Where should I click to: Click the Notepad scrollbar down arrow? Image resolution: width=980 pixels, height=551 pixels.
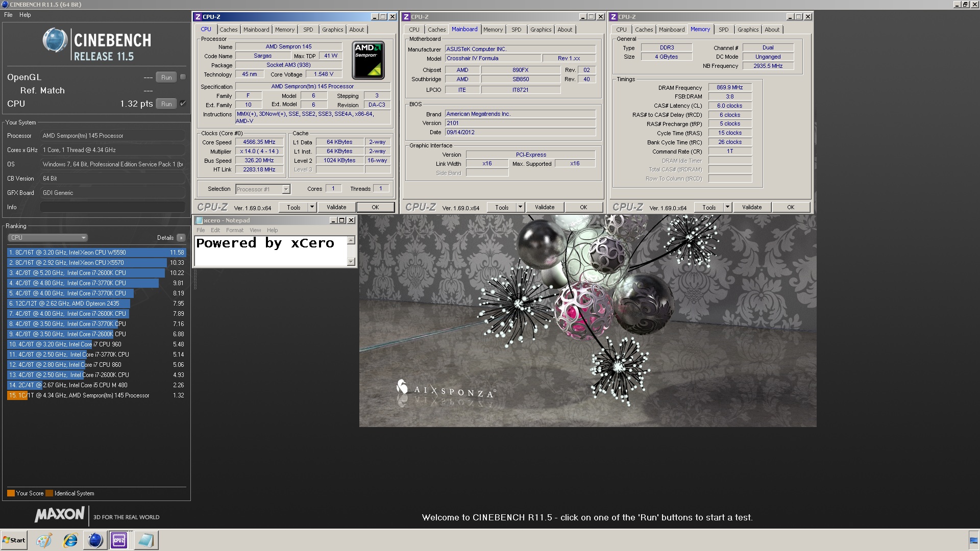tap(351, 262)
